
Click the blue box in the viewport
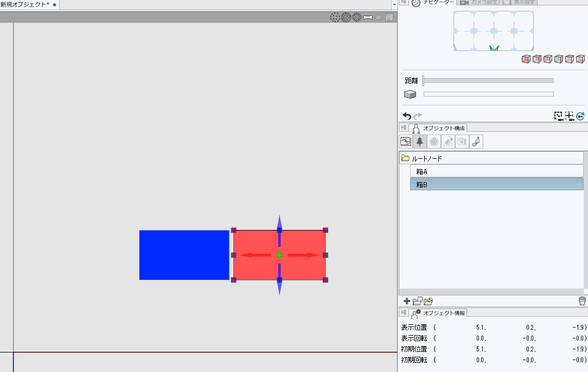184,255
